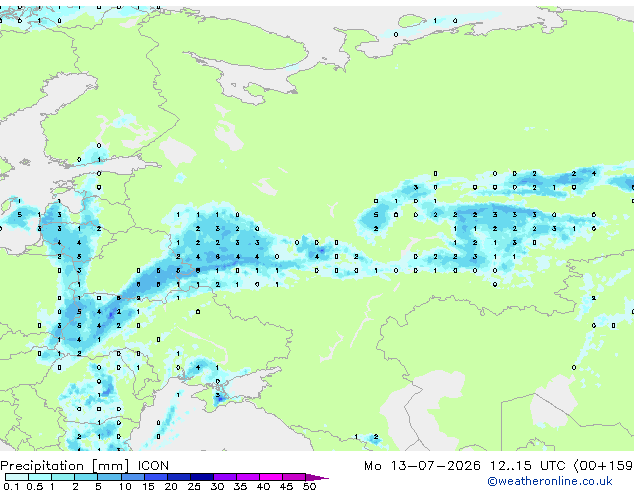Click the '50' legend scale label

tap(309, 486)
